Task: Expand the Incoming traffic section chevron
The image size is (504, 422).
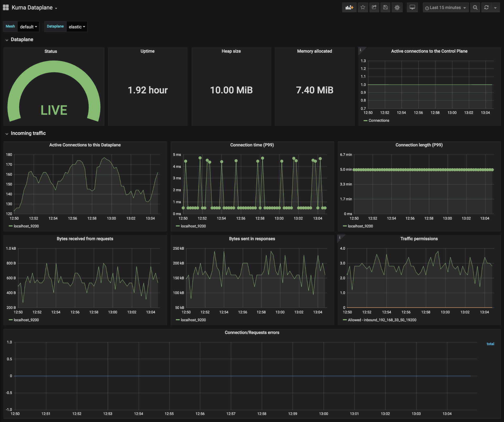Action: coord(6,133)
